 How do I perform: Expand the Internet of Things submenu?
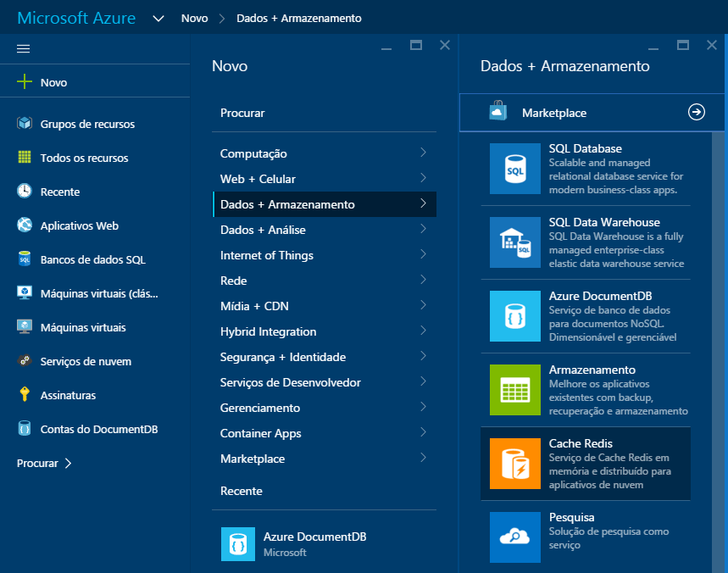click(x=265, y=255)
